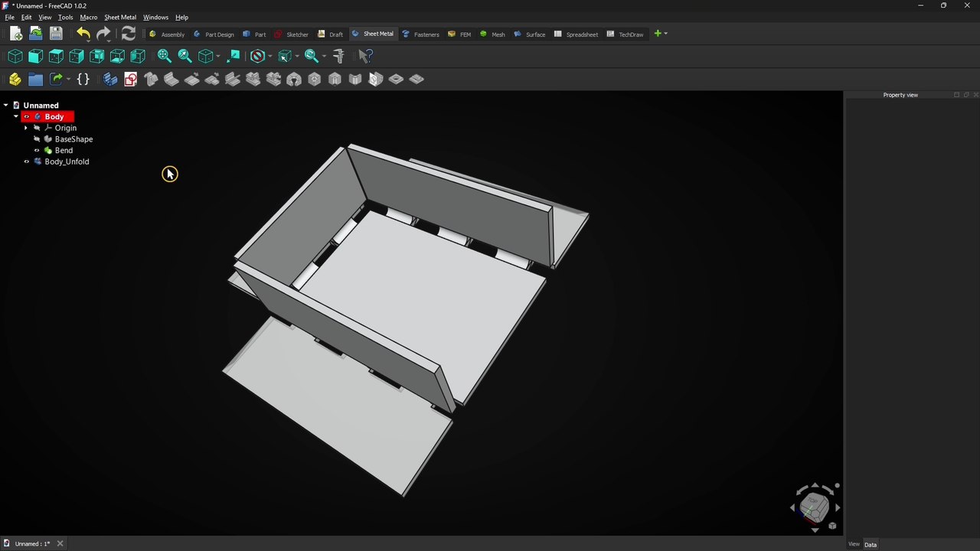
Task: Select the Make Corner Relief tool
Action: [294, 79]
